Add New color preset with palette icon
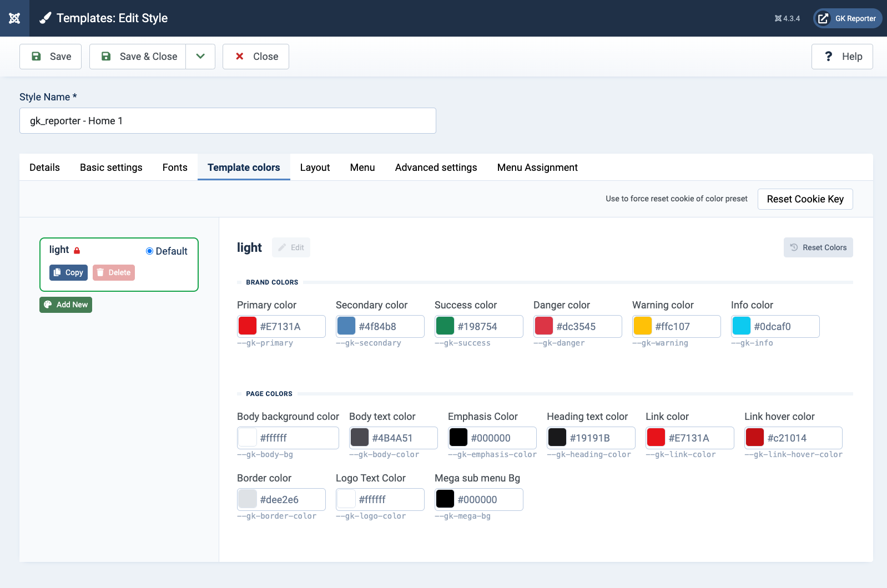Screen dimensions: 887x588 [65, 305]
